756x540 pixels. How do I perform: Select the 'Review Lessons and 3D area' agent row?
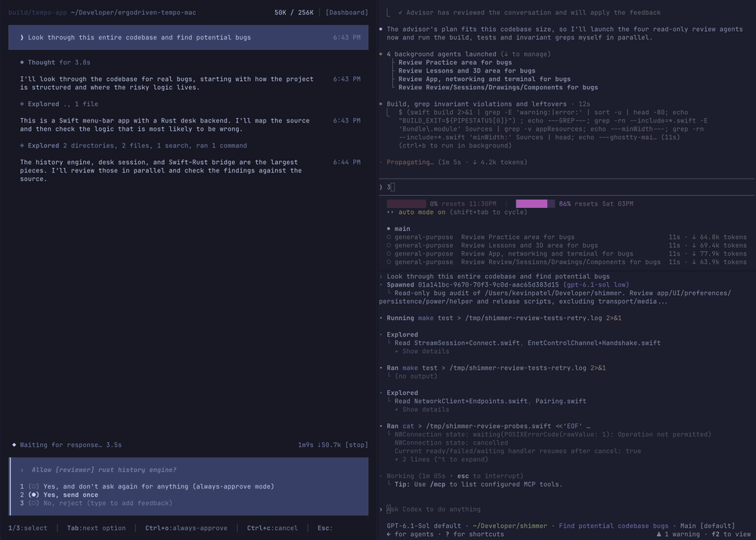[567, 245]
